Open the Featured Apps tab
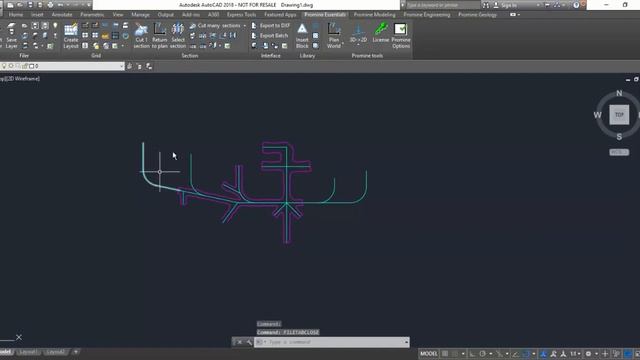The height and width of the screenshot is (360, 640). pos(280,15)
